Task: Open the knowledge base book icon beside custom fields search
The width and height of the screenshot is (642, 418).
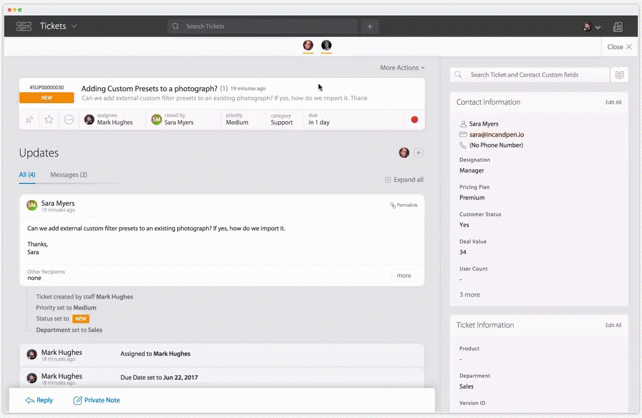Action: click(620, 75)
